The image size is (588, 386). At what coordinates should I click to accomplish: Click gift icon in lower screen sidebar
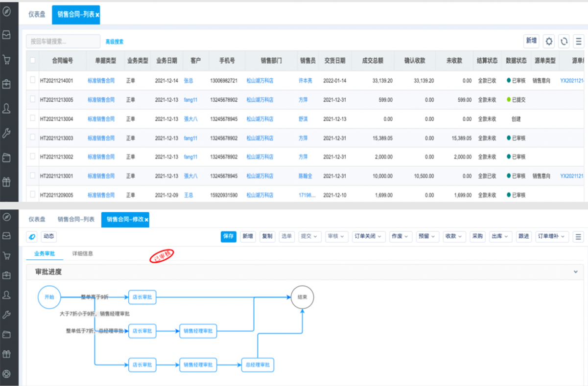point(6,354)
